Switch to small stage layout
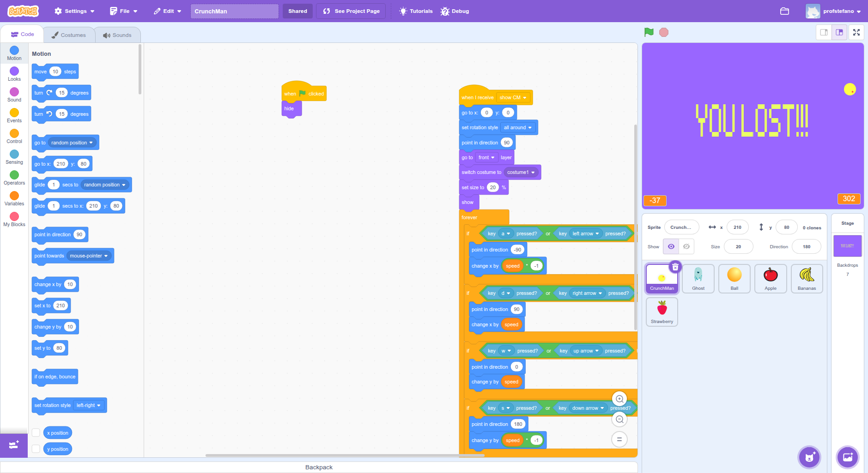The height and width of the screenshot is (473, 868). pos(824,32)
